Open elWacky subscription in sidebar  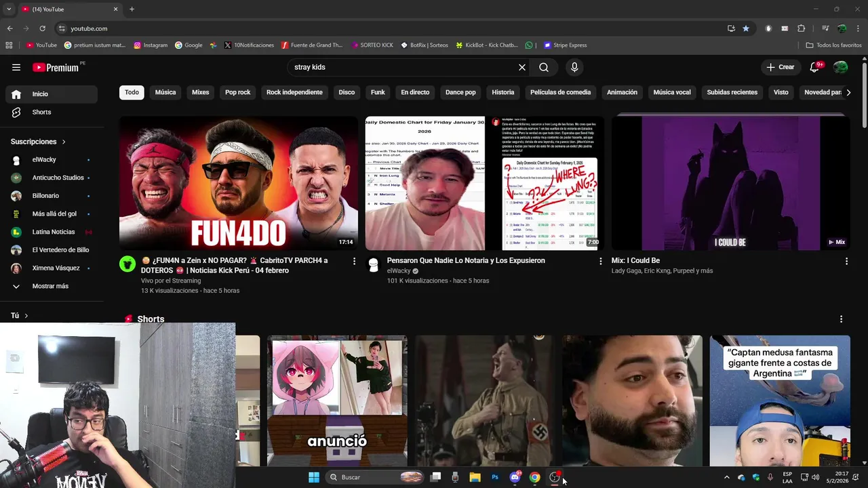(52, 160)
